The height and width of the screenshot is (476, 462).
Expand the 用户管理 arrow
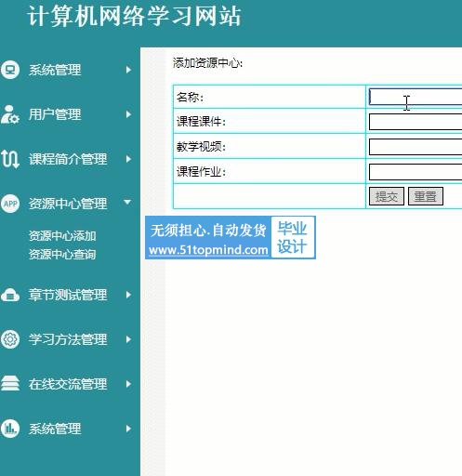click(128, 114)
